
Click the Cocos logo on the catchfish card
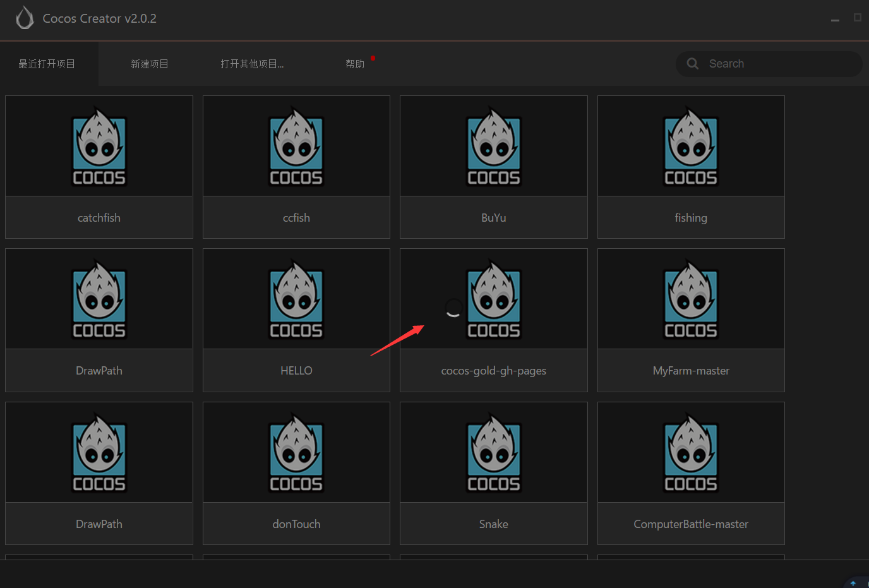coord(99,147)
